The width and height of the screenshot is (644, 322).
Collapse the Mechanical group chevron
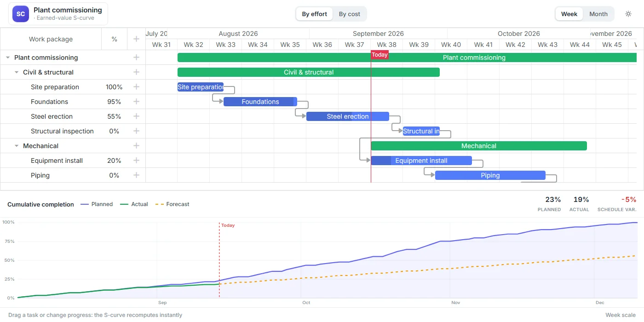click(x=17, y=146)
